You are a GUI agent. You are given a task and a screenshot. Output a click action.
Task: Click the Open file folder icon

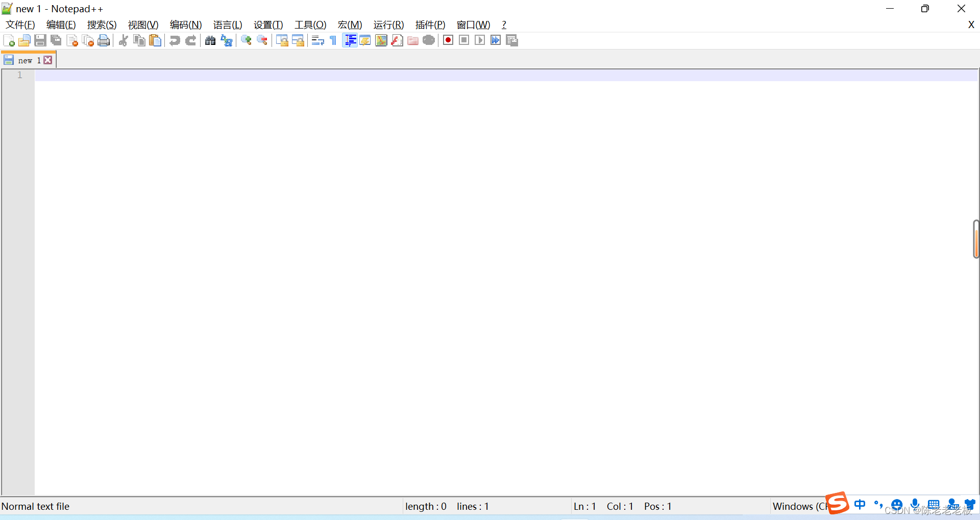click(x=24, y=40)
